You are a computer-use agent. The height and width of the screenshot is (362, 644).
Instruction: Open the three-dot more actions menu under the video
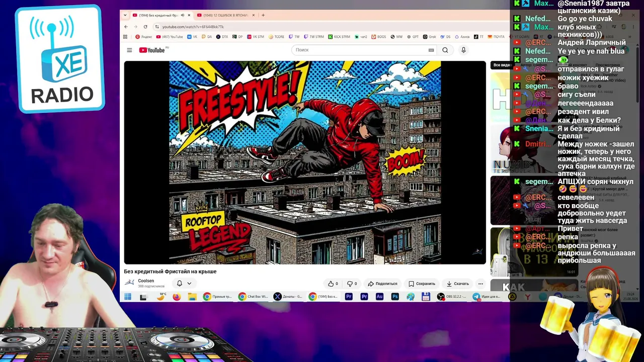(x=480, y=284)
